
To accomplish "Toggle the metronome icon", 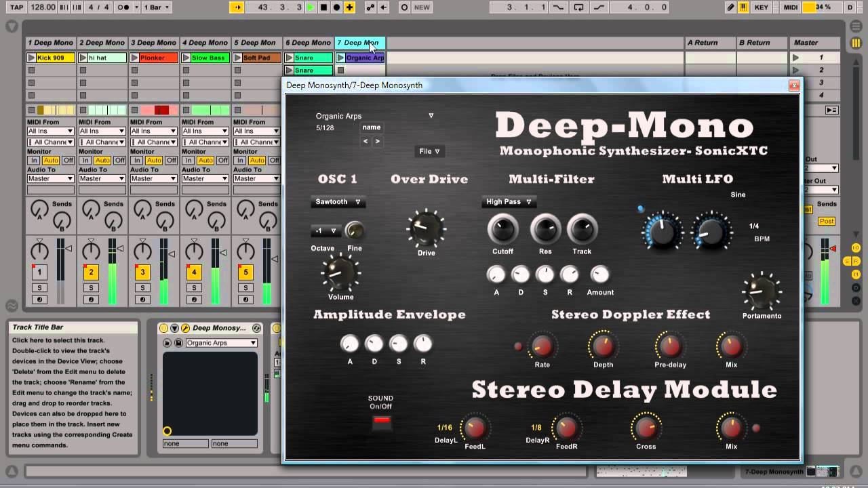I will pos(124,7).
